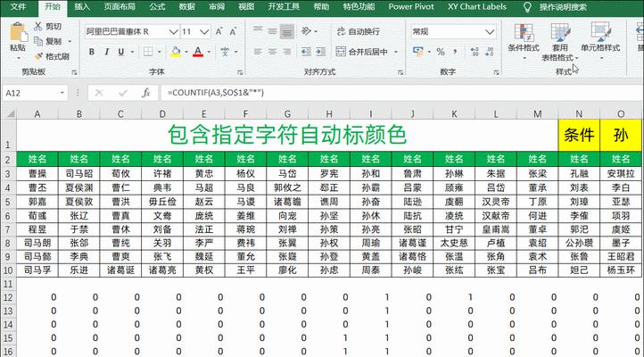Open format as table (套用表格格式)
The width and height of the screenshot is (644, 357).
coord(560,41)
